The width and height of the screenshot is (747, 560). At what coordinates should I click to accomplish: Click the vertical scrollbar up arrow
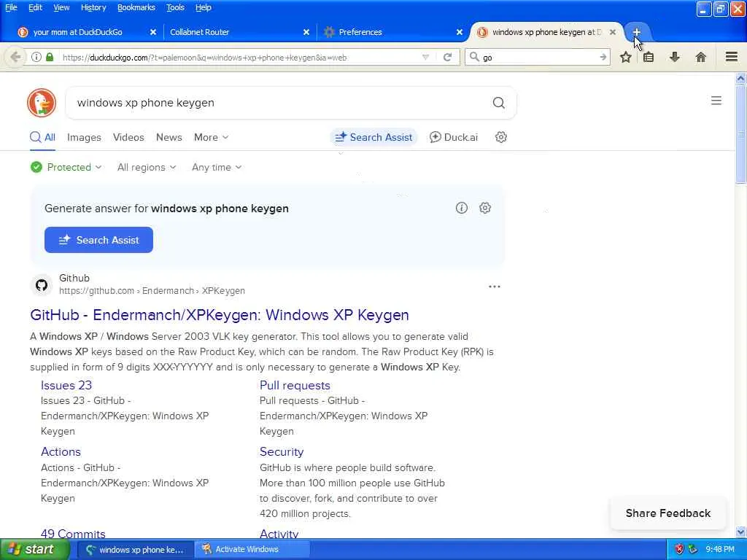click(x=741, y=78)
